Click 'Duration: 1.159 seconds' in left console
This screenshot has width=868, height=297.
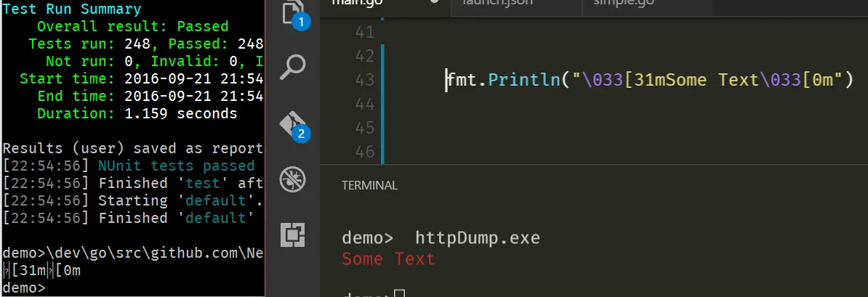tap(137, 114)
